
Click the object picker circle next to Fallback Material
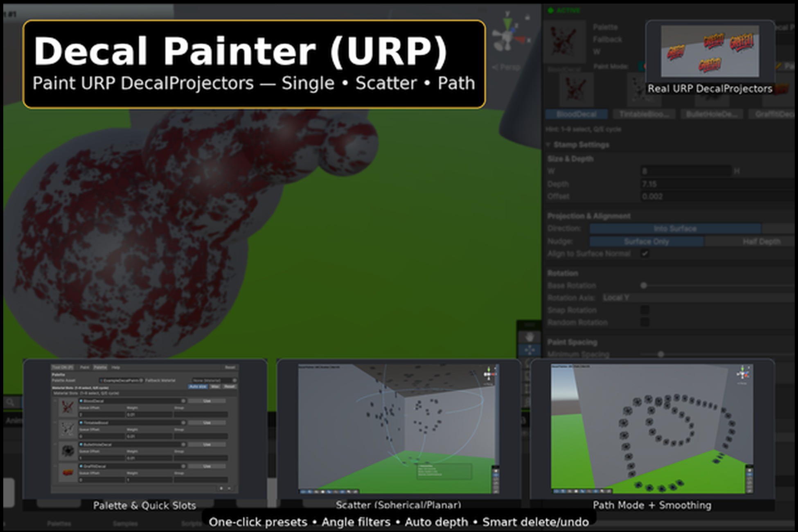[x=234, y=380]
